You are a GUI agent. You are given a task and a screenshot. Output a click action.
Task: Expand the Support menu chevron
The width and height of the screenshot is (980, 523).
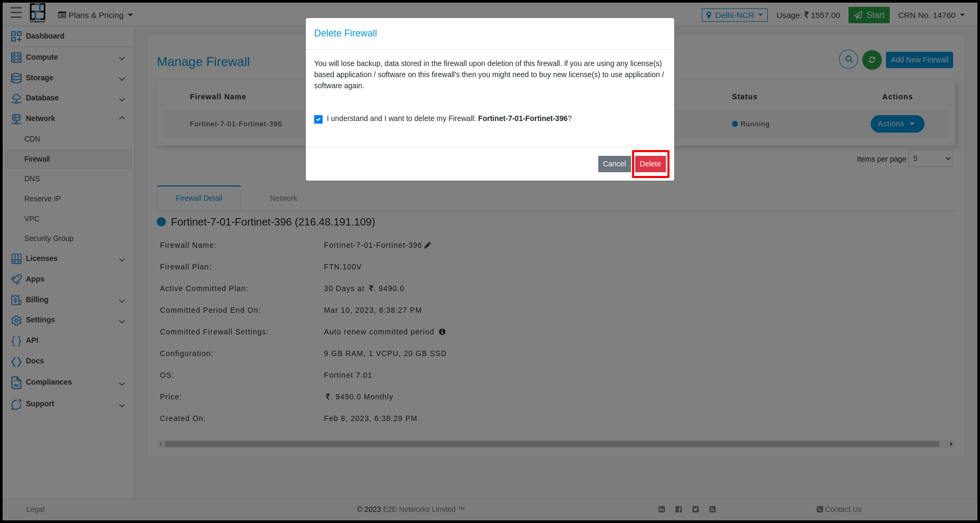point(122,405)
